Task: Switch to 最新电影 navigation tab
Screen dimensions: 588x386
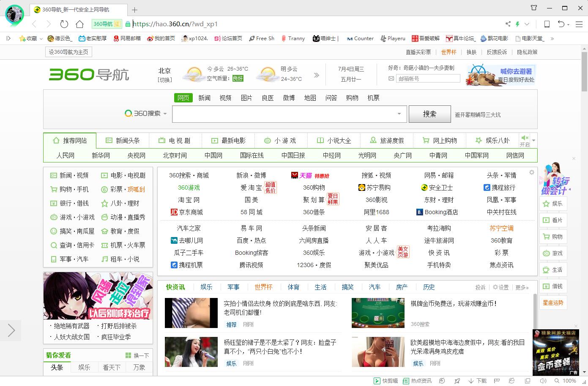Action: (x=228, y=141)
